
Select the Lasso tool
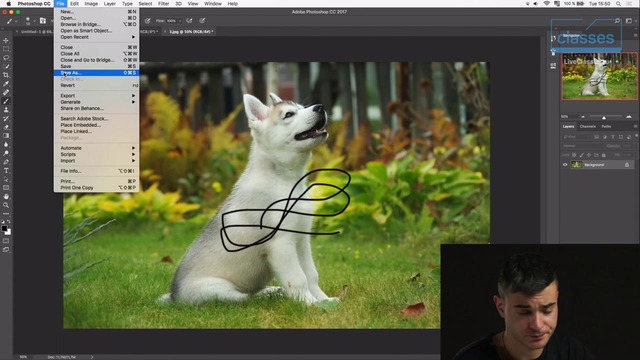[6, 58]
